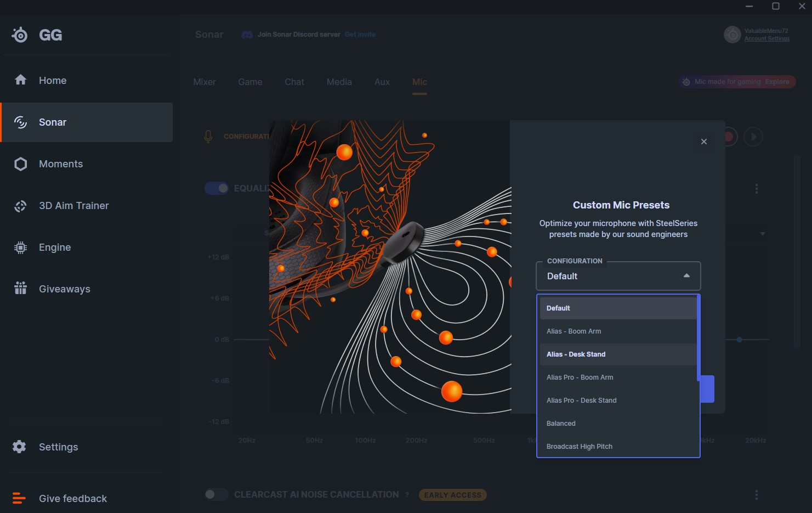Viewport: 812px width, 513px height.
Task: Toggle the Equalizer switch
Action: pyautogui.click(x=217, y=188)
